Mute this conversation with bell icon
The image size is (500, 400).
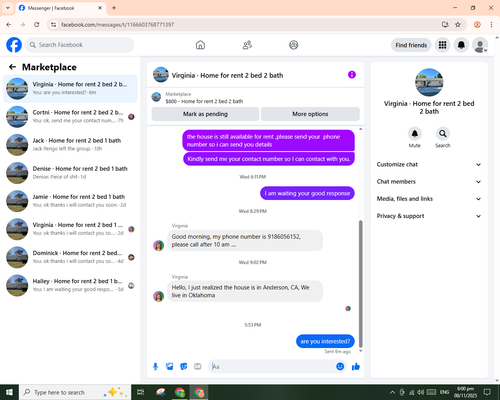click(x=415, y=134)
